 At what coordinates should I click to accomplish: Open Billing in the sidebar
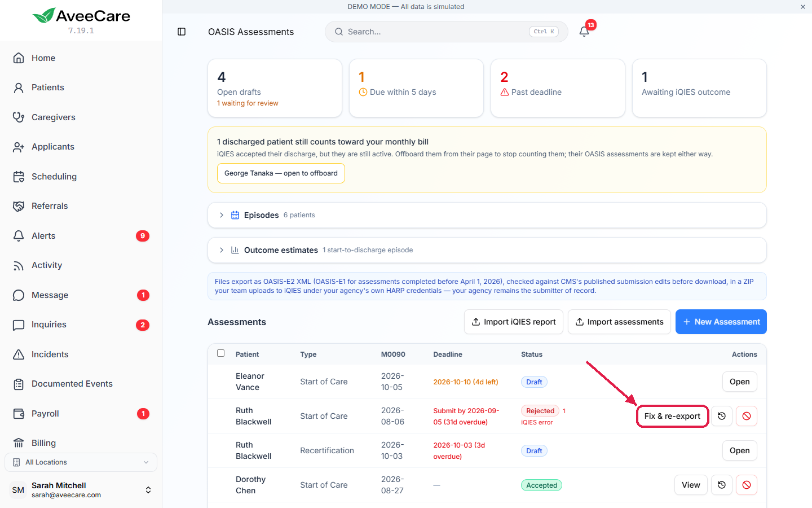[81, 443]
